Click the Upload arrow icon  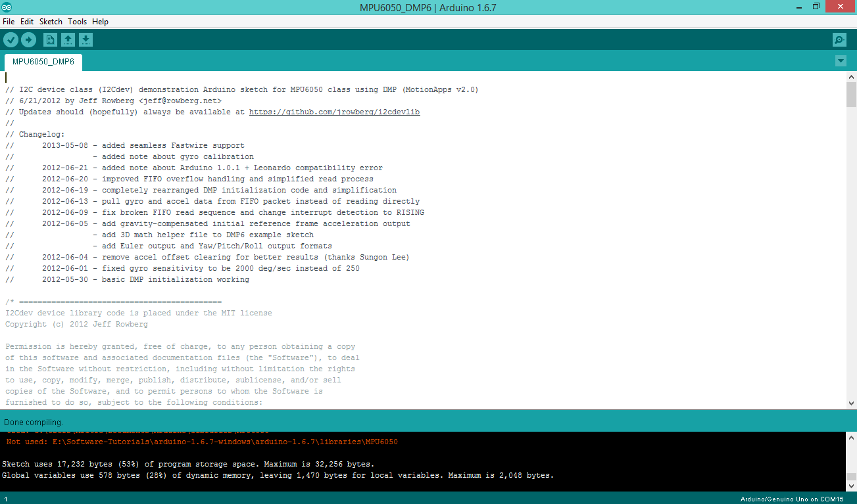(28, 40)
